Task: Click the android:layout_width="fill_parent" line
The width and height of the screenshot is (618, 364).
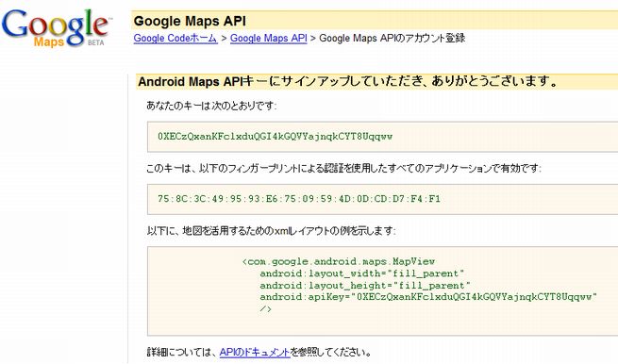Action: click(361, 273)
